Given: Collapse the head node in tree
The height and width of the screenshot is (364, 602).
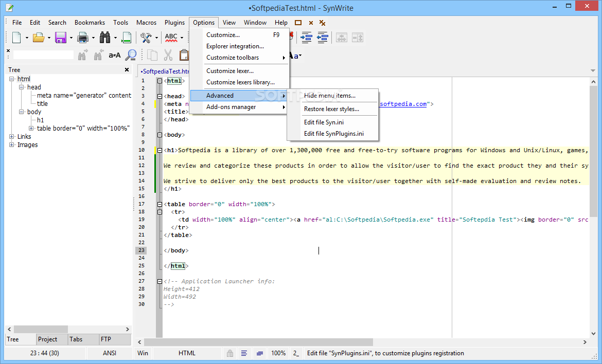Looking at the screenshot, I should [22, 87].
